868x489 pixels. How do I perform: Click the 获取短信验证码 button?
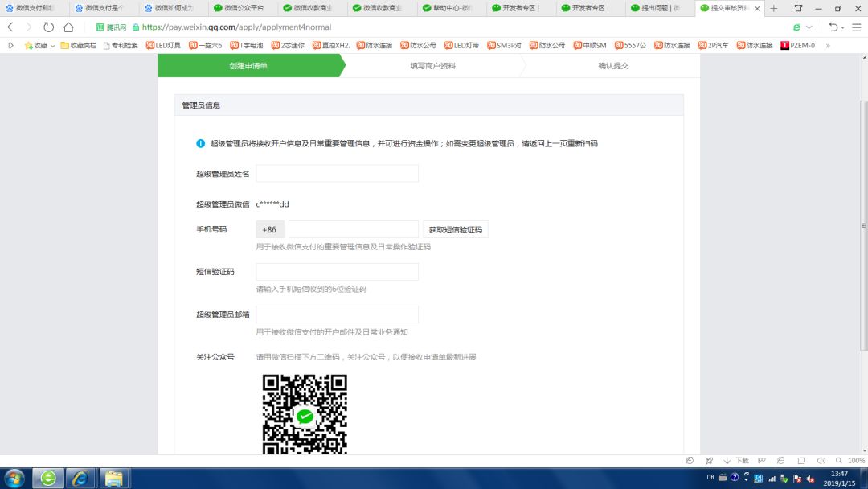click(x=456, y=229)
